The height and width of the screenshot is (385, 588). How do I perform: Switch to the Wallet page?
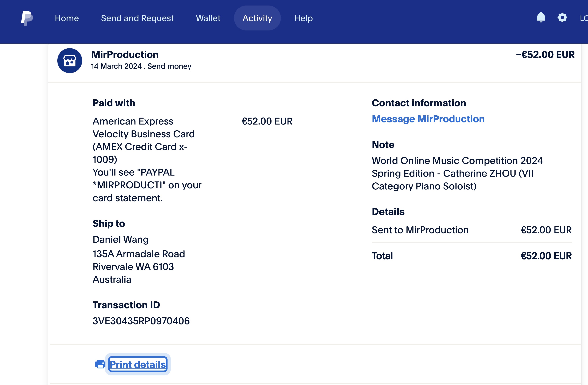[208, 18]
